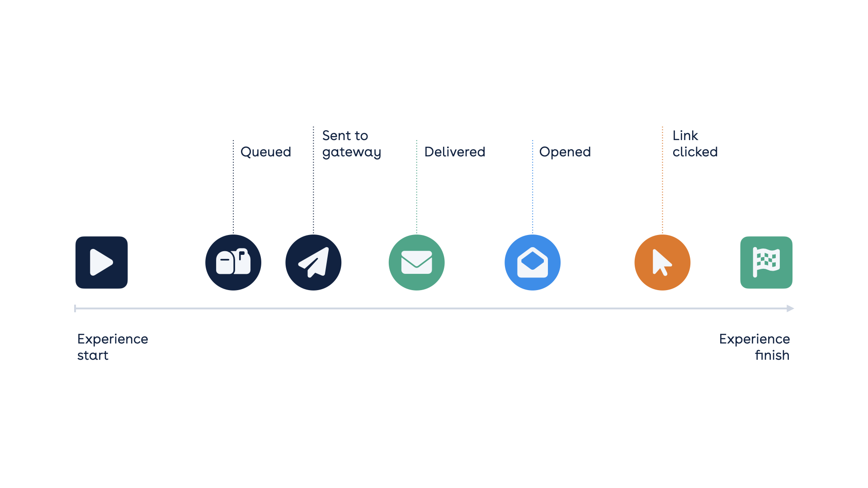The width and height of the screenshot is (868, 488).
Task: Click the timeline arrowhead at the end
Action: coord(790,309)
